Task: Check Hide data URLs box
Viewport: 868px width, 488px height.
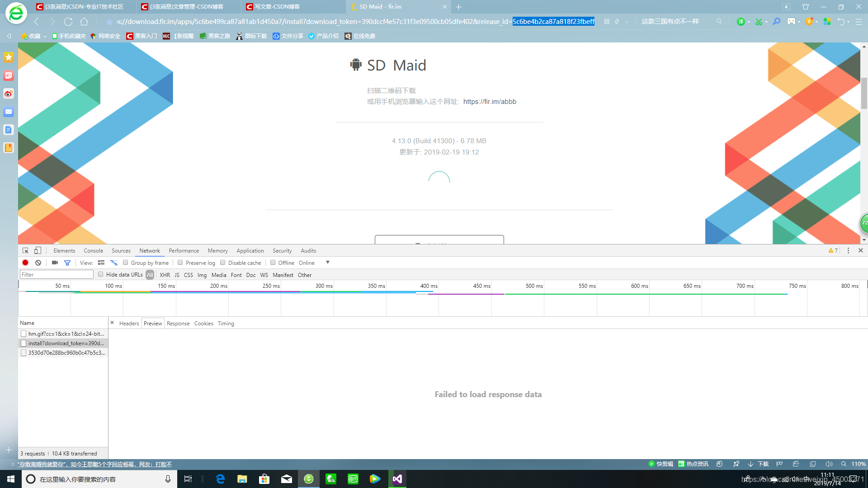Action: [x=101, y=275]
